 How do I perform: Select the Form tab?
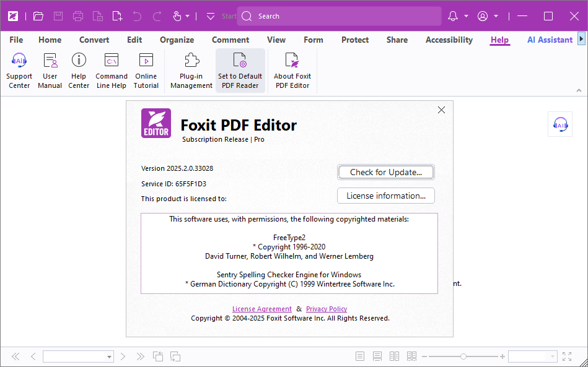(x=314, y=40)
